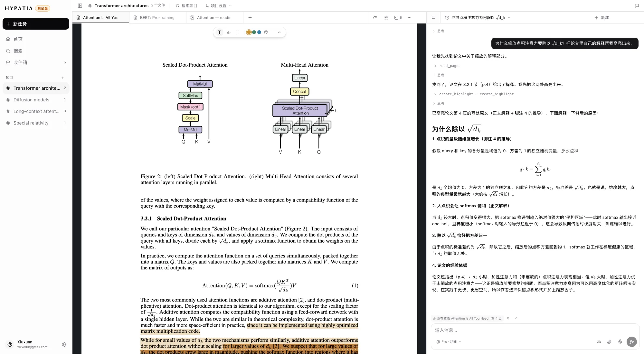Image resolution: width=644 pixels, height=354 pixels.
Task: Add a new project with plus icon
Action: coord(63,78)
